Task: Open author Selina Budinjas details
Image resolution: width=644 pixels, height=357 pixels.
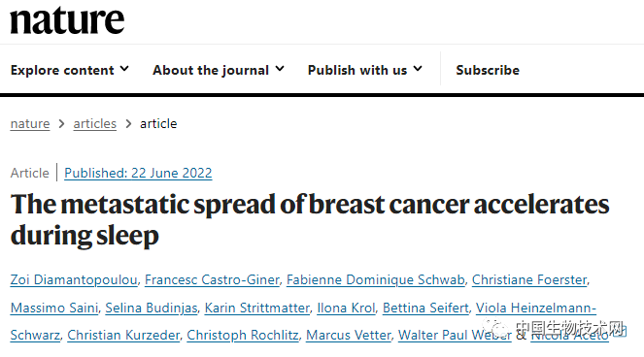Action: pyautogui.click(x=152, y=308)
